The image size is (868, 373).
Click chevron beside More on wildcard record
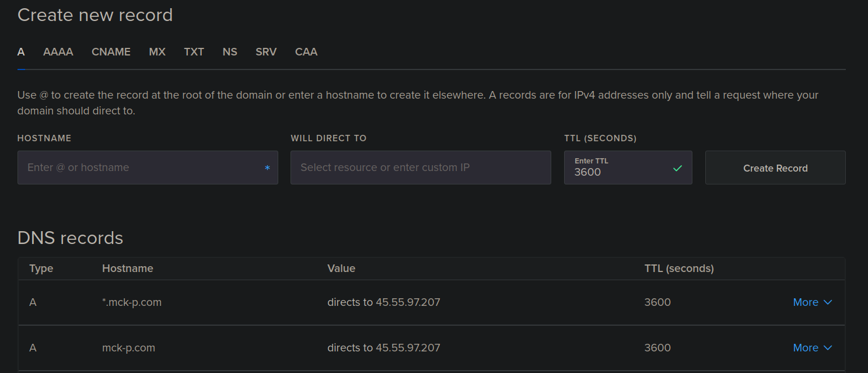coord(828,302)
